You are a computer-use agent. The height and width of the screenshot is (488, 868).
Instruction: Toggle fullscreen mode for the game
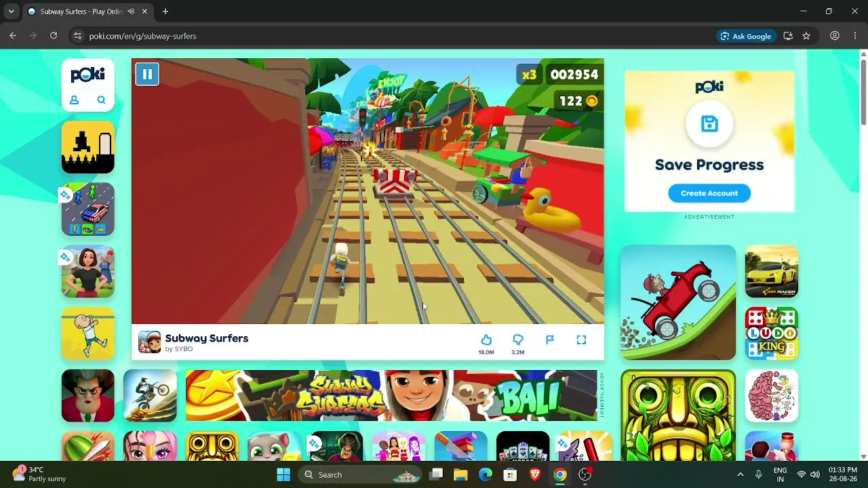coord(581,340)
